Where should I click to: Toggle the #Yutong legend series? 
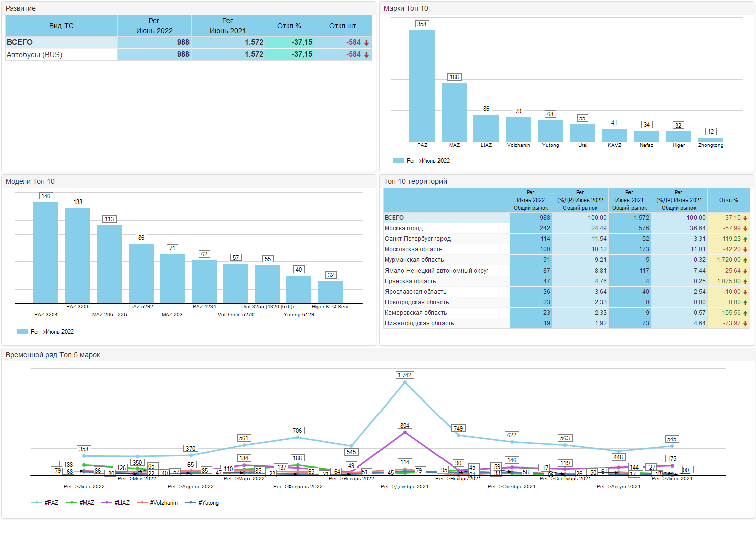(202, 503)
